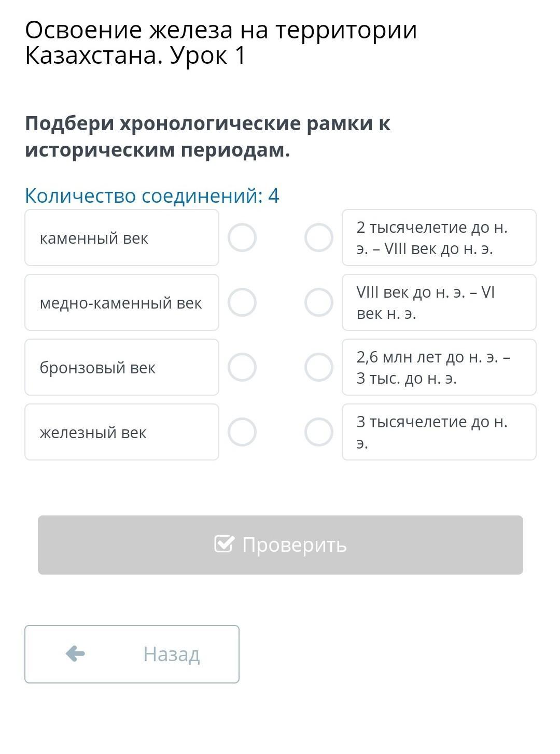Select circle next to 2 тысячелетие до н. э.
The image size is (560, 754).
click(318, 238)
